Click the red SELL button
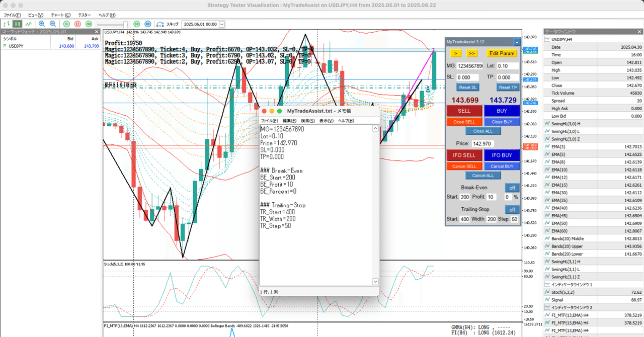644x337 pixels. coord(464,111)
